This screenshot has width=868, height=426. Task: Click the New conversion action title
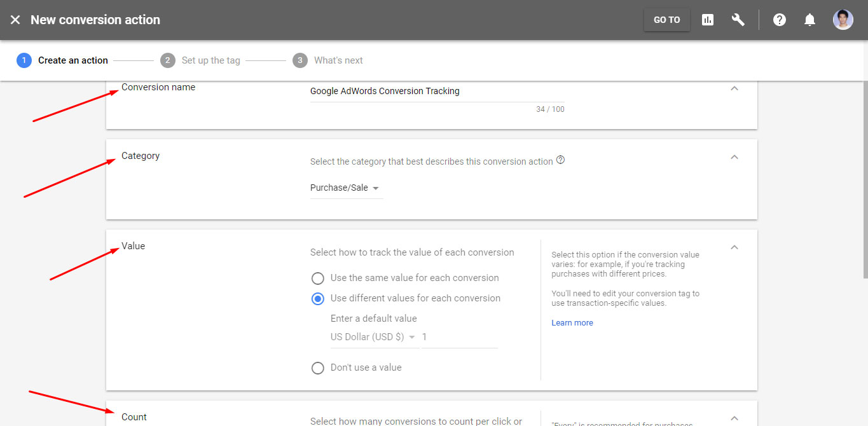tap(95, 20)
